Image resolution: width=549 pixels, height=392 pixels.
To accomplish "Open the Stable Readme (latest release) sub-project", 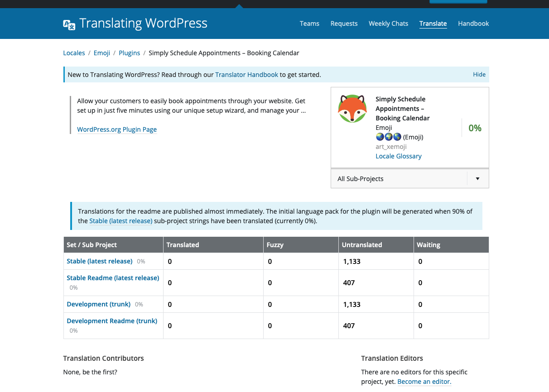I will (113, 277).
